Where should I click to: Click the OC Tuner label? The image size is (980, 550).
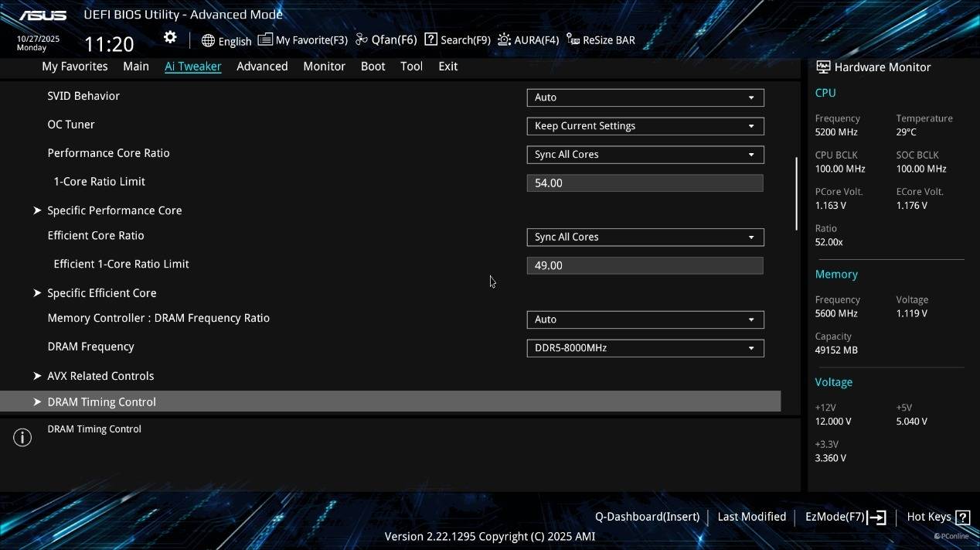click(71, 125)
